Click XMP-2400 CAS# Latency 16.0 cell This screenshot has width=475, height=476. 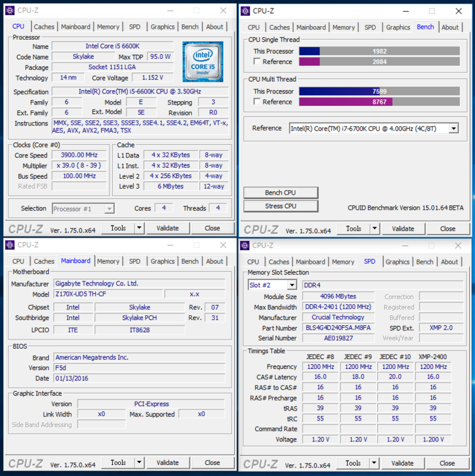pos(433,377)
